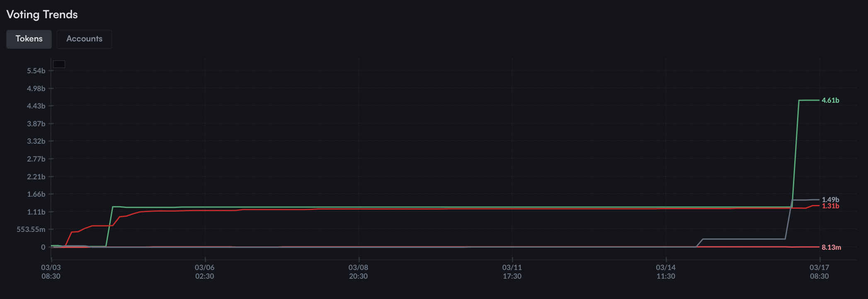Click the gray 1.49b end label
The image size is (868, 299).
click(830, 200)
